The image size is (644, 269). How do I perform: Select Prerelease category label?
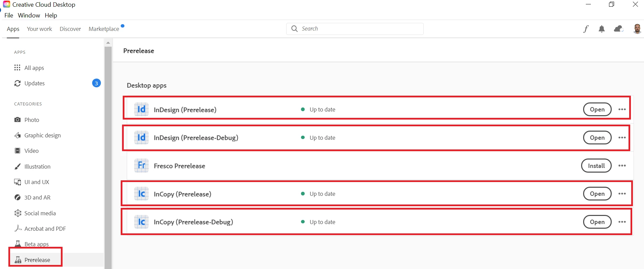click(37, 260)
